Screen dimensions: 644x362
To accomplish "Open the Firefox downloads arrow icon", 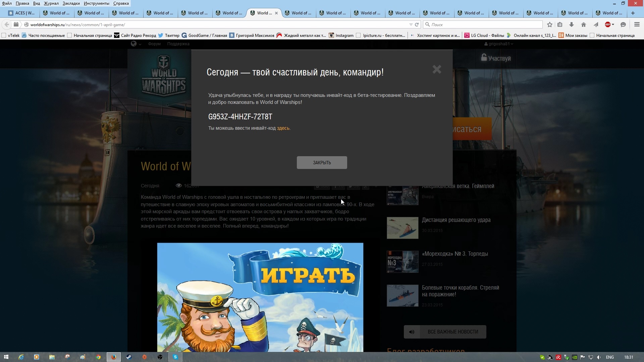I will 572,24.
